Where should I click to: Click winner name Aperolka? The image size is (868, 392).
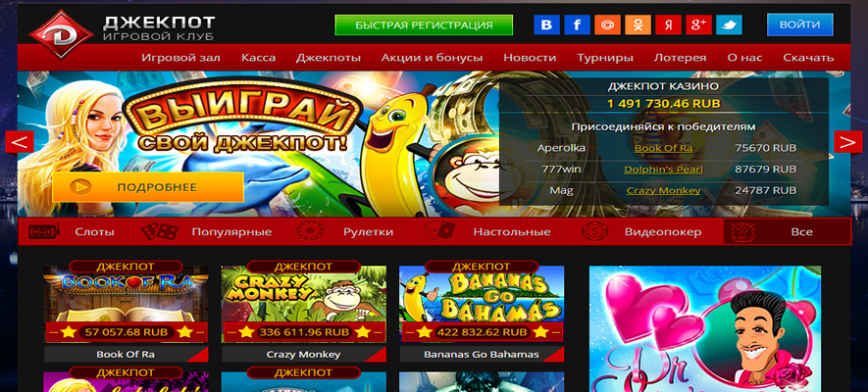click(x=561, y=148)
